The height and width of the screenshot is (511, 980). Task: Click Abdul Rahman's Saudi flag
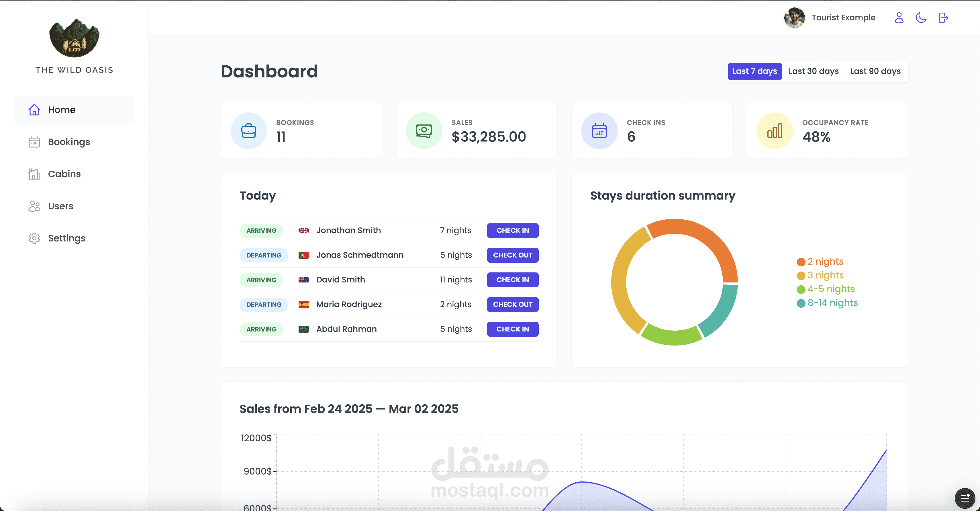pyautogui.click(x=303, y=329)
